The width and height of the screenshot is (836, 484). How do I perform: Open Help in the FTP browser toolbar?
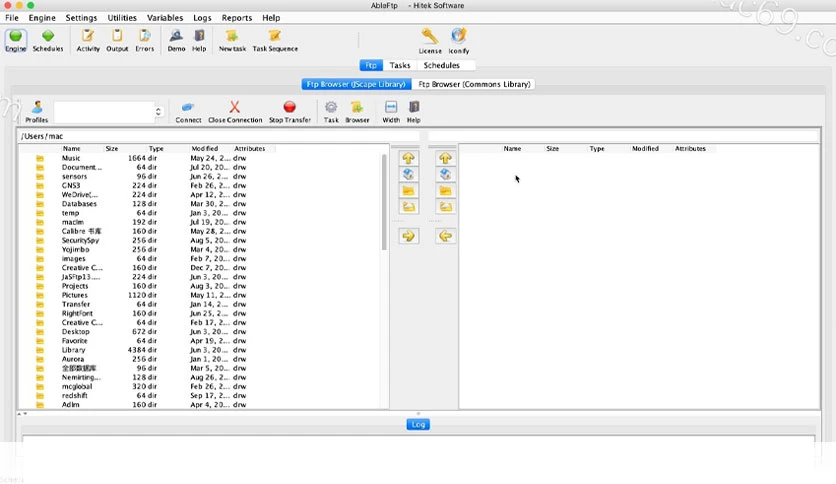point(414,112)
